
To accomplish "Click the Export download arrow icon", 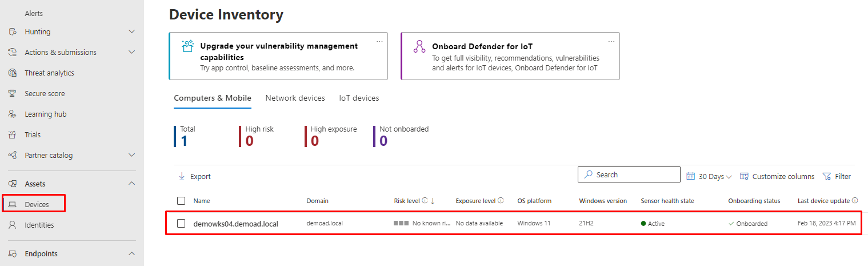I will (182, 176).
